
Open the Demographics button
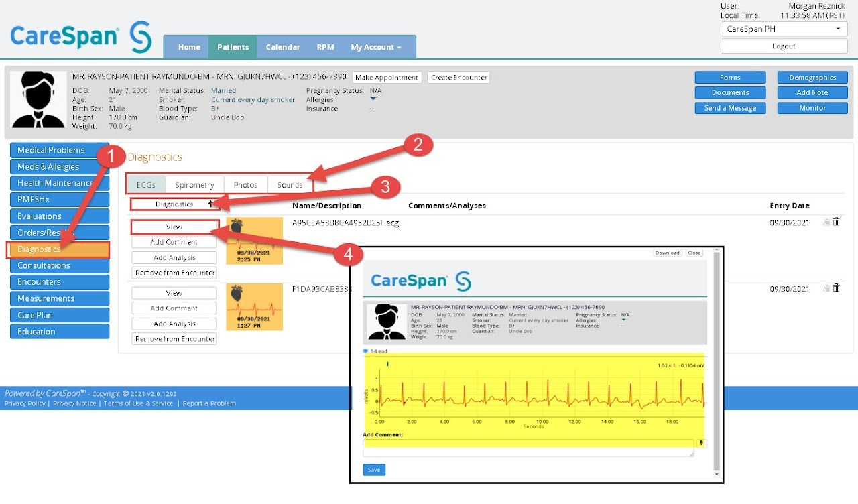(x=812, y=78)
